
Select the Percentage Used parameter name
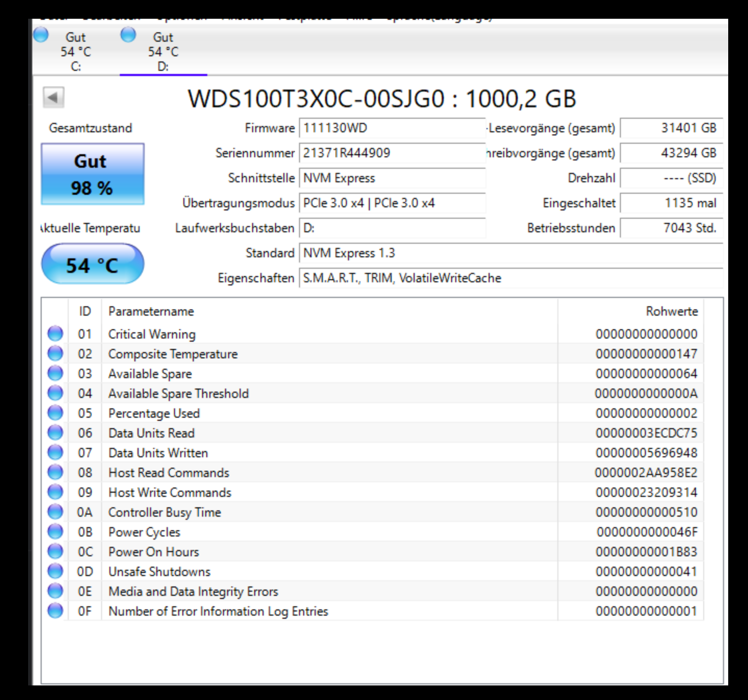point(154,413)
